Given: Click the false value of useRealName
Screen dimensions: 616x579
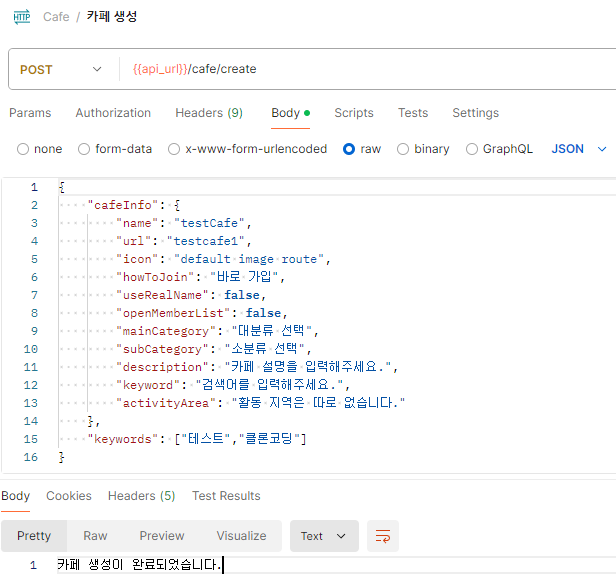Looking at the screenshot, I should tap(242, 295).
